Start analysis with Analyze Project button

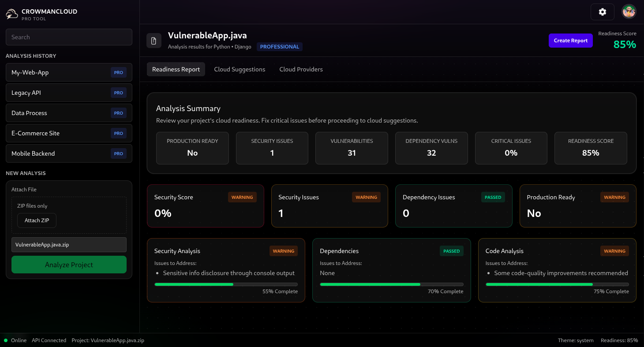tap(69, 265)
